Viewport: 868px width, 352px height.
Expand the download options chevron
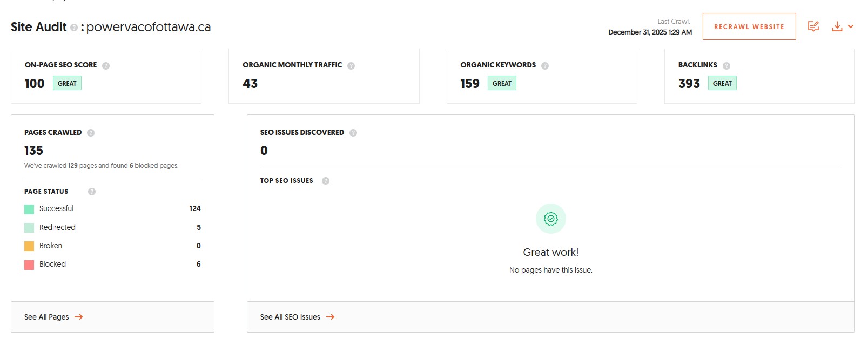[851, 26]
